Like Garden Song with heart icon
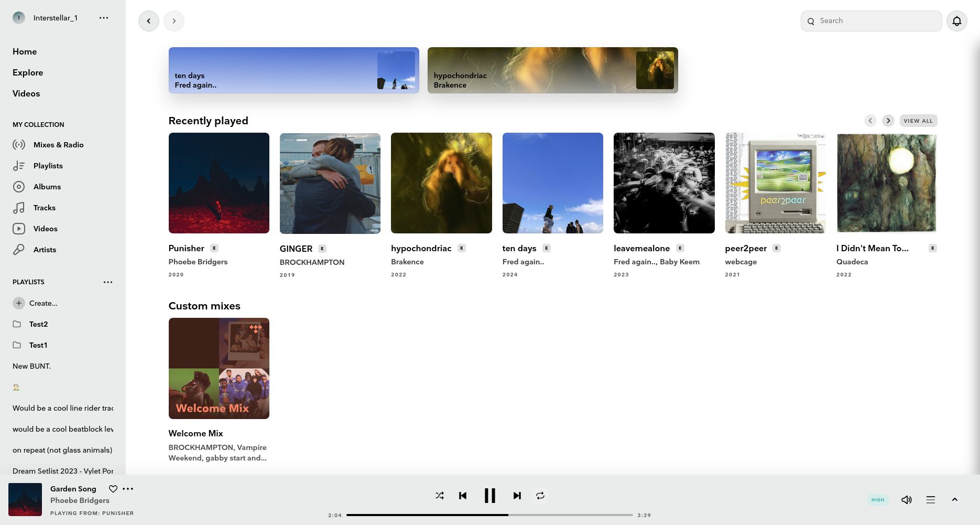 click(113, 489)
